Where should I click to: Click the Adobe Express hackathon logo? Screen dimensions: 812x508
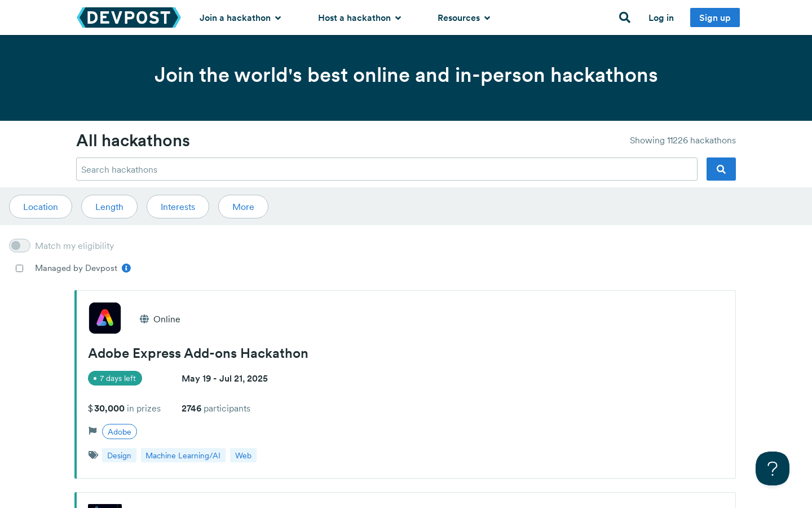[105, 318]
